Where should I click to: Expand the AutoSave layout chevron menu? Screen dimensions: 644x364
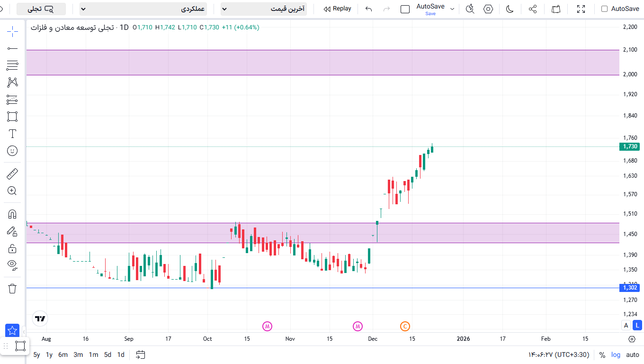[452, 9]
